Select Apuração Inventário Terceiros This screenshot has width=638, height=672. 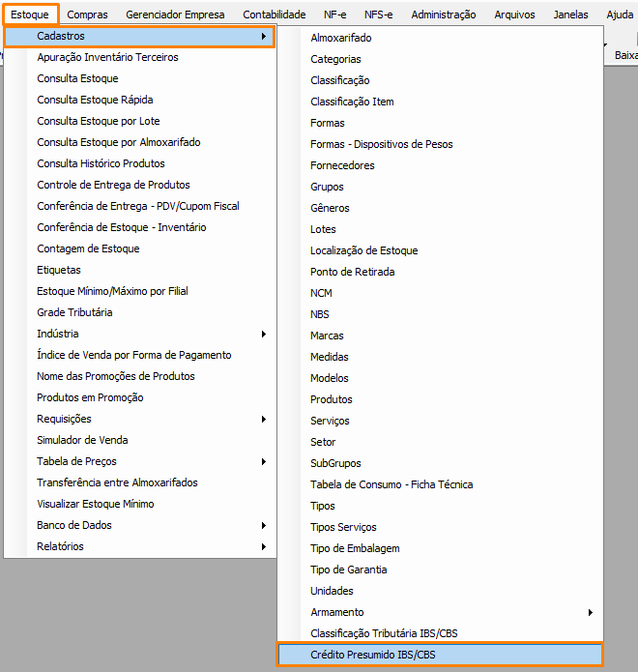click(x=139, y=57)
